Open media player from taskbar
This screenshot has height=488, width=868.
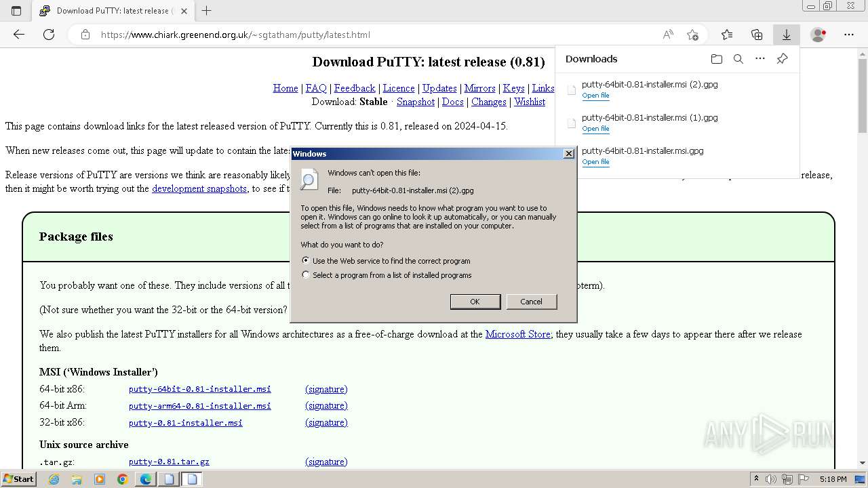point(100,479)
